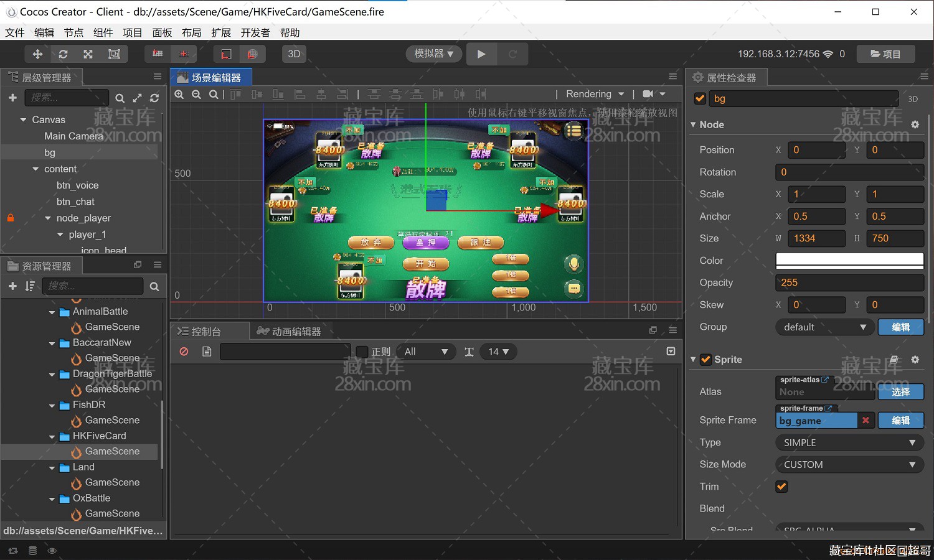Toggle the console collapse checkbox icon
The image size is (934, 560).
tap(671, 352)
